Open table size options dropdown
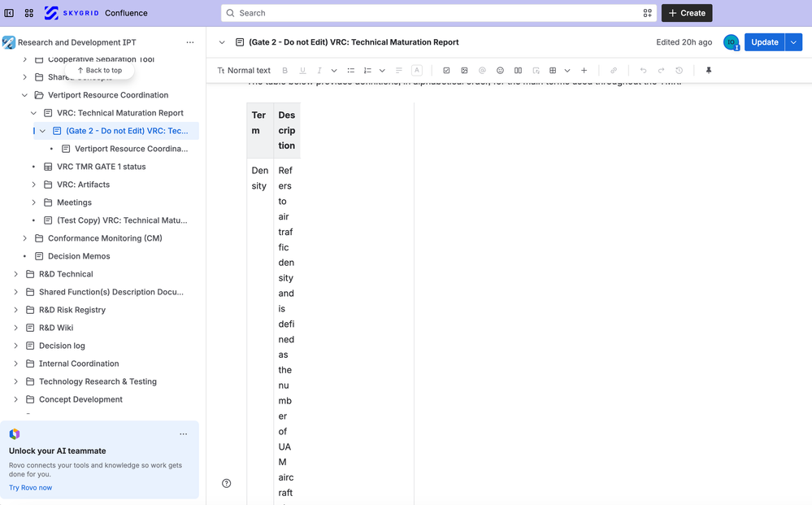 (567, 71)
